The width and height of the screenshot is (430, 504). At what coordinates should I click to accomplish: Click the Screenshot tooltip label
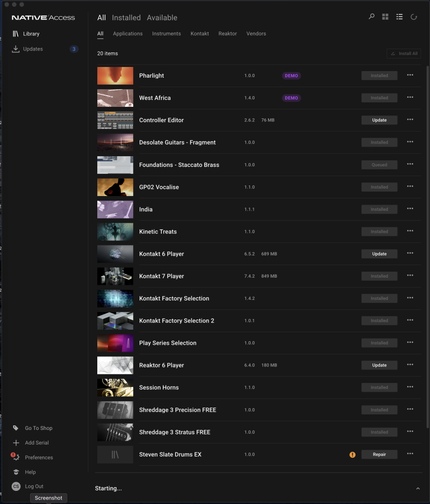point(48,498)
